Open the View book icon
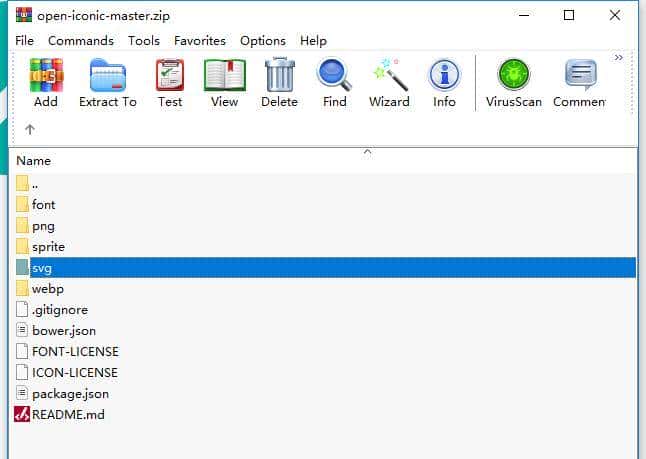 (224, 77)
